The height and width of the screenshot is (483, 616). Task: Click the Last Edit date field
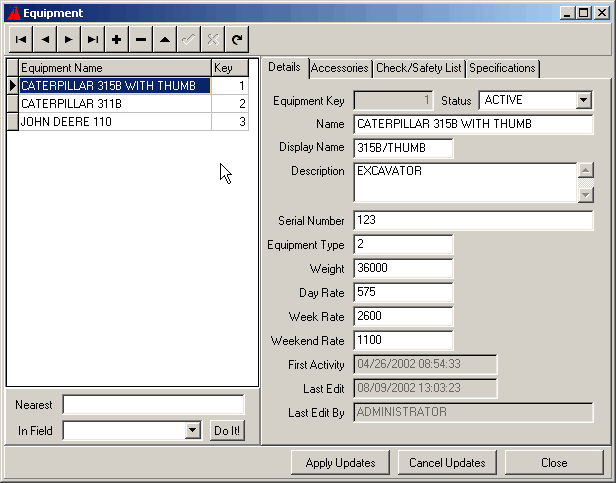click(425, 388)
